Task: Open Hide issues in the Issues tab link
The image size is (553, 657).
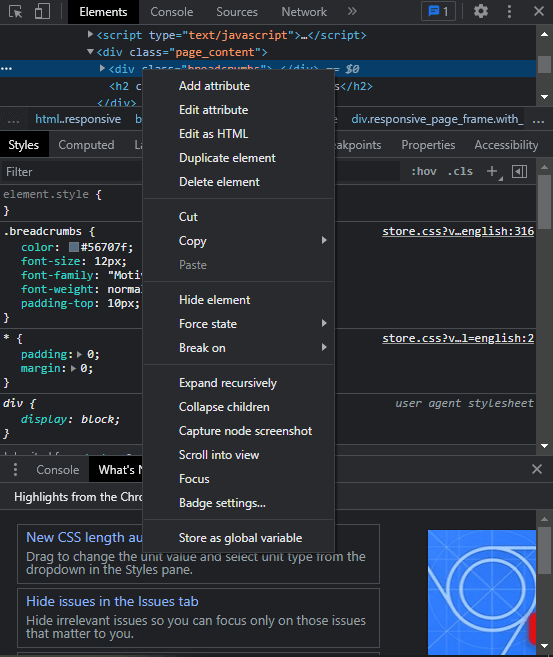Action: tap(112, 601)
